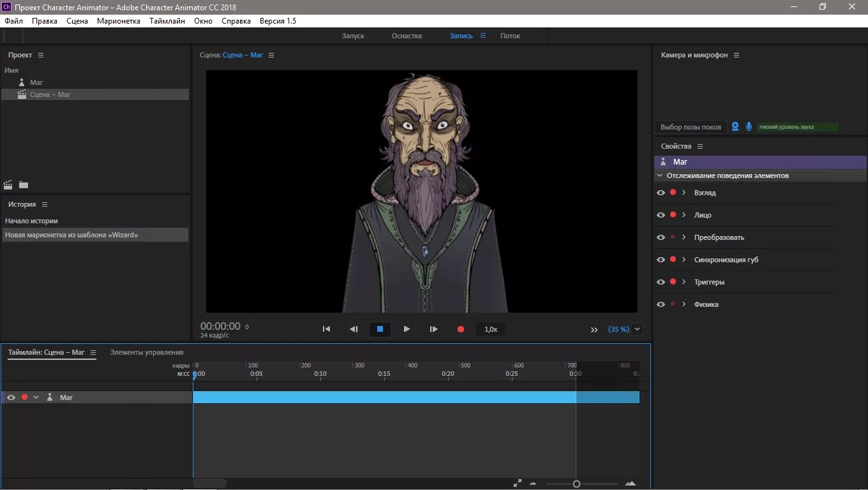Click the timeline zoom slider handle

coord(576,484)
